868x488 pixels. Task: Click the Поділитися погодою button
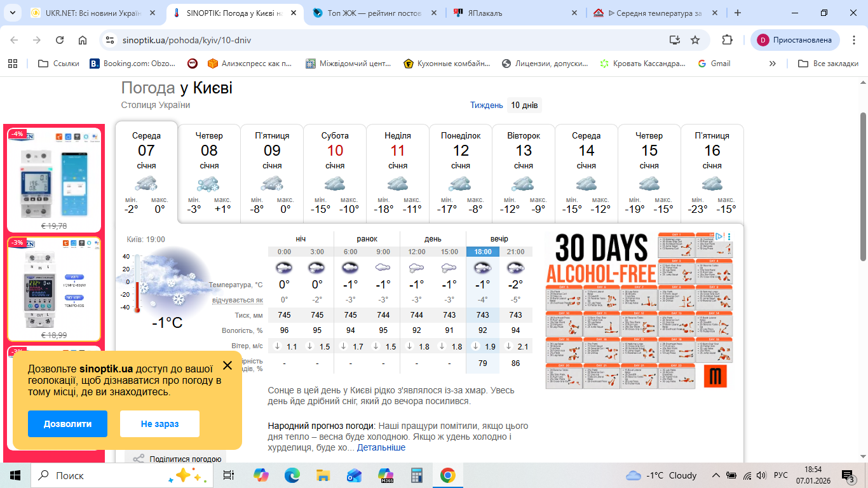point(175,459)
